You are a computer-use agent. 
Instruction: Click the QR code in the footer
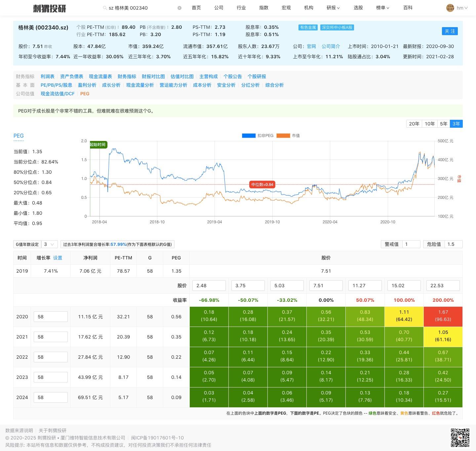click(x=460, y=437)
